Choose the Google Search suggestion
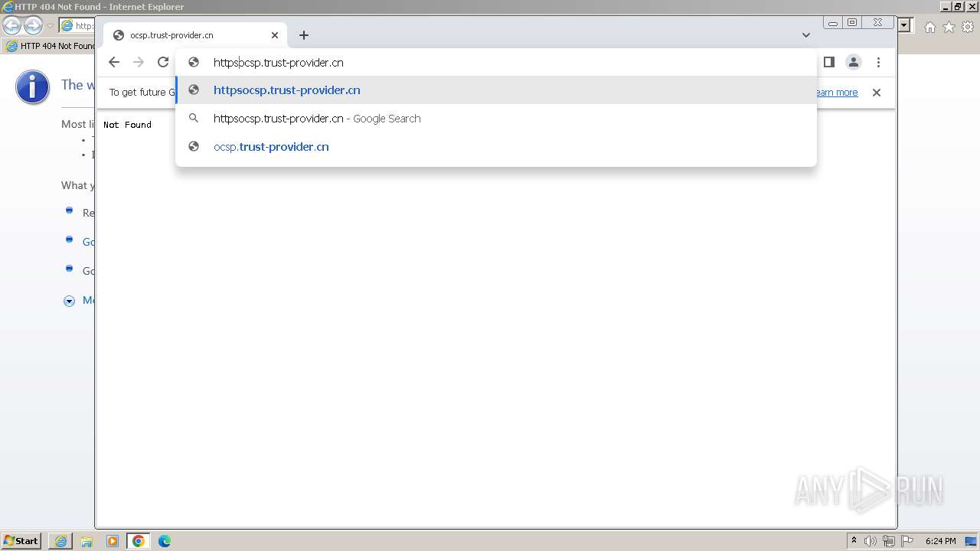The image size is (980, 551). point(496,119)
